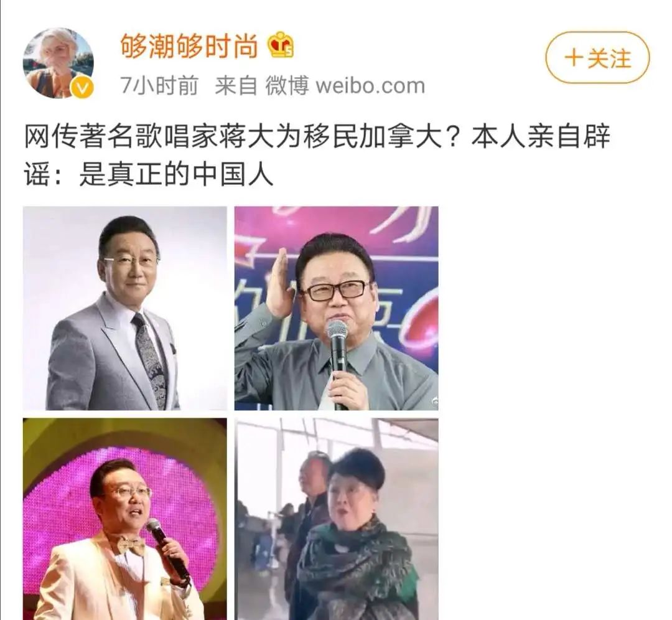Click the crown membership badge icon
This screenshot has height=620, width=672.
281,45
